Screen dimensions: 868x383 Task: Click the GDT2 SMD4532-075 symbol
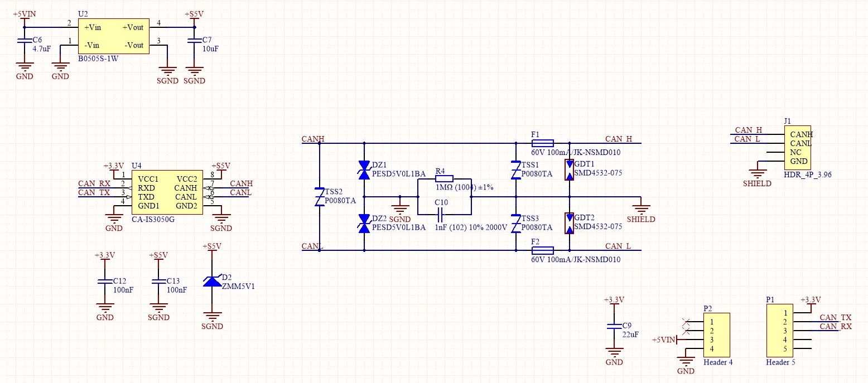569,223
